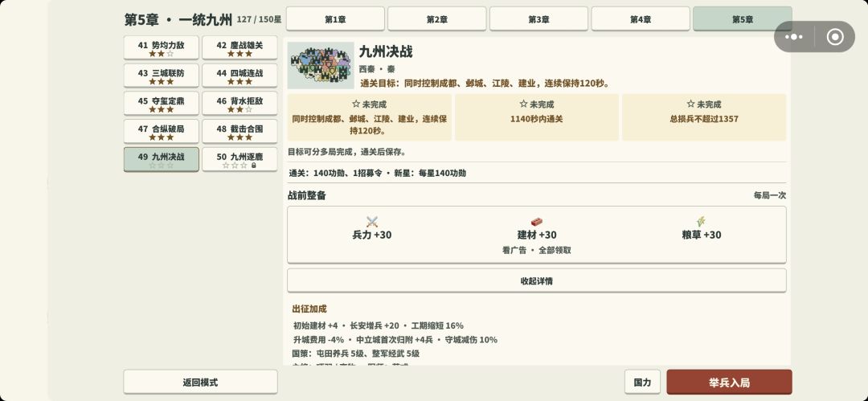Click the 127 / 150星 star count
868x401 pixels.
(x=259, y=19)
